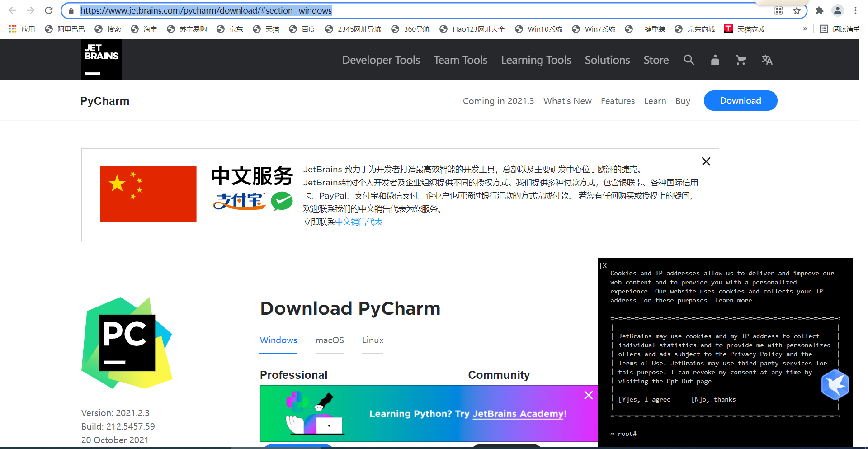The height and width of the screenshot is (449, 868).
Task: Open the Coming in 2021.3 page
Action: pos(498,101)
